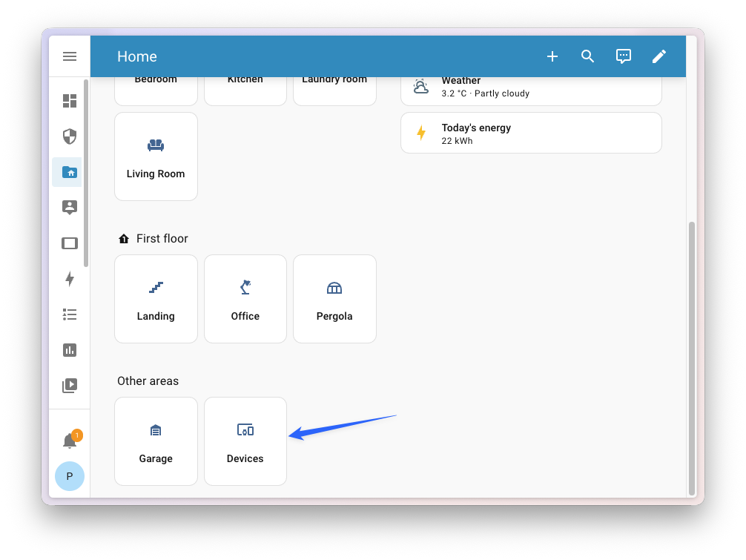Open your profile via the P avatar
Screen dimensions: 746x560
pyautogui.click(x=69, y=476)
